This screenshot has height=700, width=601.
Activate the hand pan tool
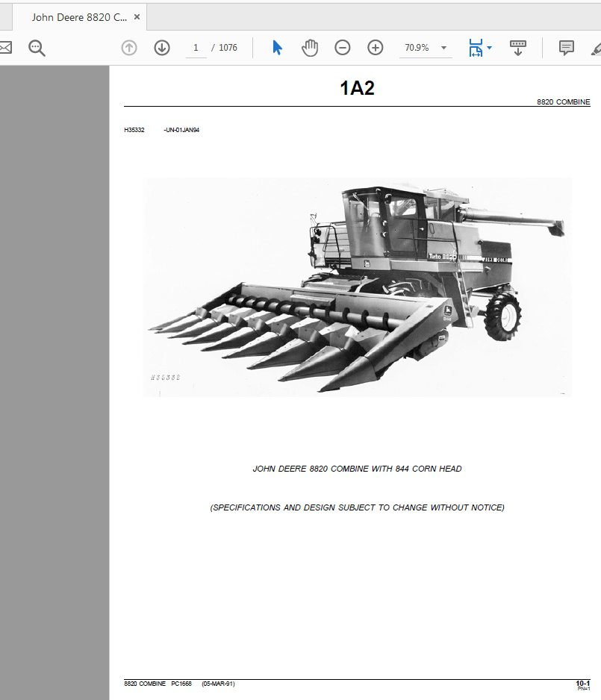click(x=309, y=48)
